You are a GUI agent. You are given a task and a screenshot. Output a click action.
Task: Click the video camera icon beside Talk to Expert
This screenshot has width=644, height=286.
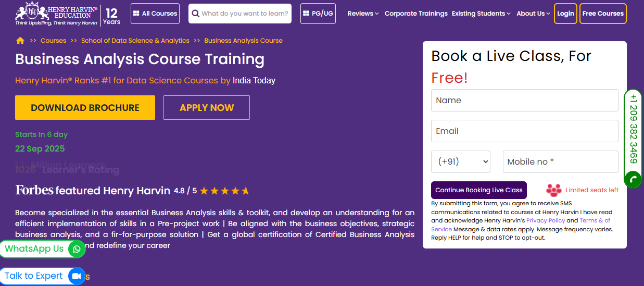pyautogui.click(x=77, y=276)
